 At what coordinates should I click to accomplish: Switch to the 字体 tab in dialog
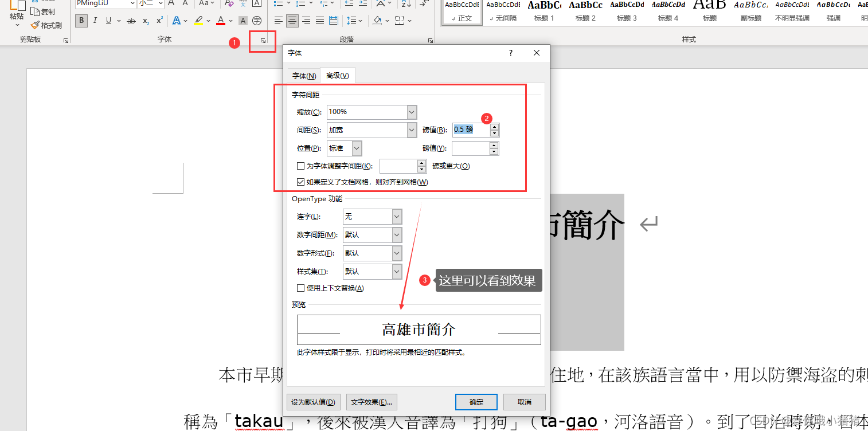[303, 75]
